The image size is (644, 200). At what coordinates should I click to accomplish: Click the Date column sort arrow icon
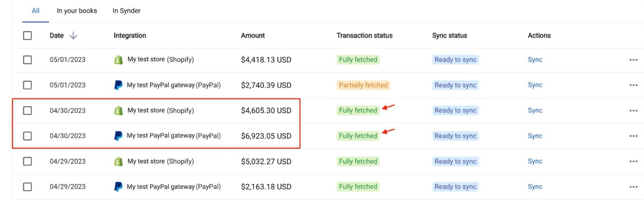(x=74, y=36)
